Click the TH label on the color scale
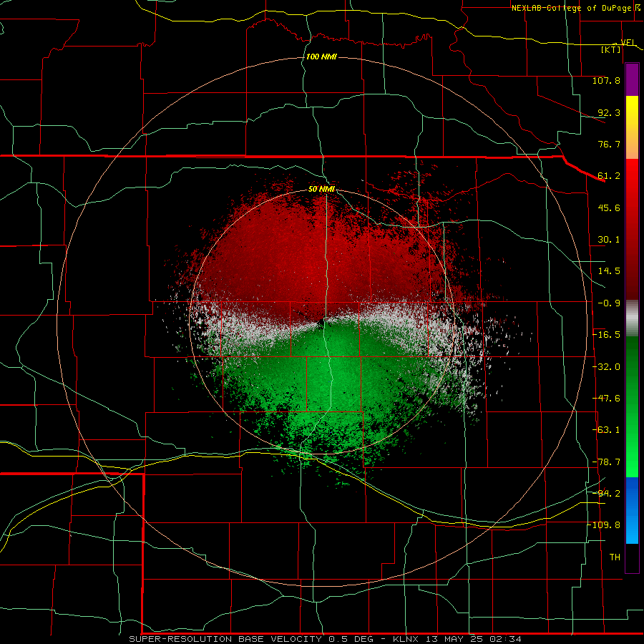Image resolution: width=644 pixels, height=644 pixels. pyautogui.click(x=615, y=557)
